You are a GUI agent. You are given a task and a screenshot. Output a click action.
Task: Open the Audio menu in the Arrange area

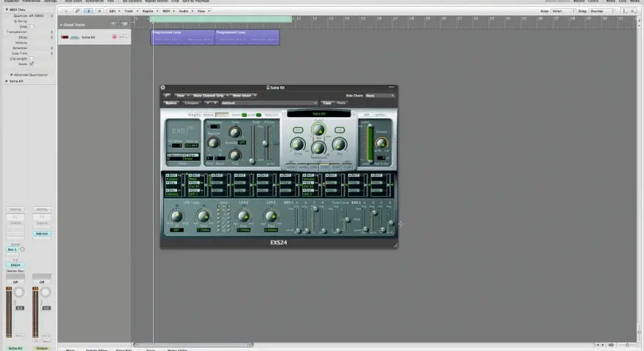[185, 11]
